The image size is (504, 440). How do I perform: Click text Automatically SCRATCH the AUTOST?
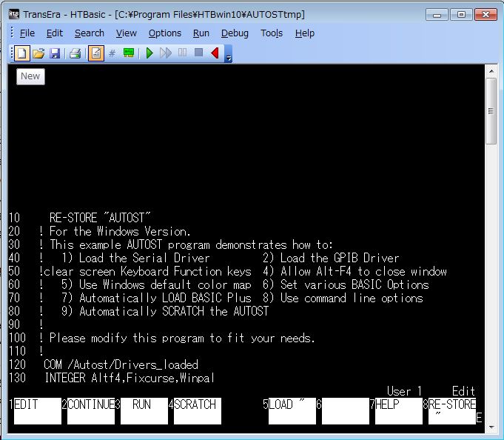(x=174, y=311)
